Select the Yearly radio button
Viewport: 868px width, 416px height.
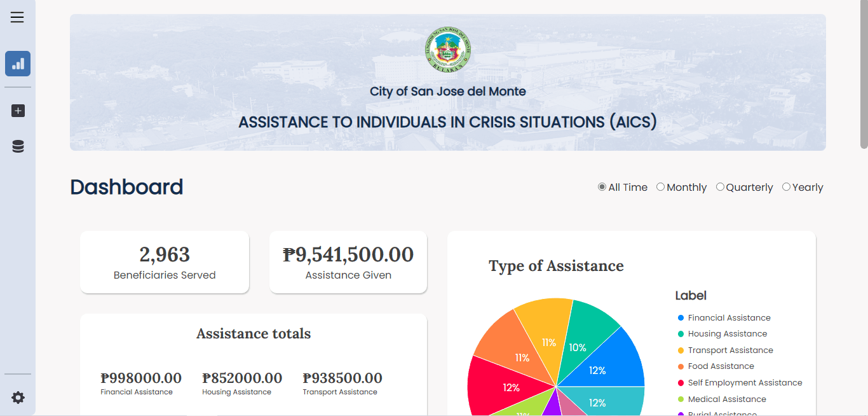[x=786, y=187]
